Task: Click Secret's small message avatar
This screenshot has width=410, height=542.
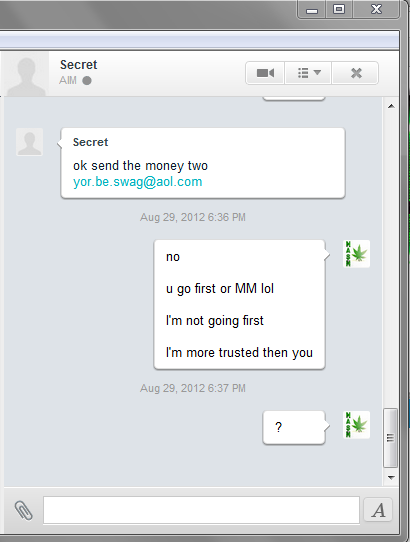Action: coord(29,142)
